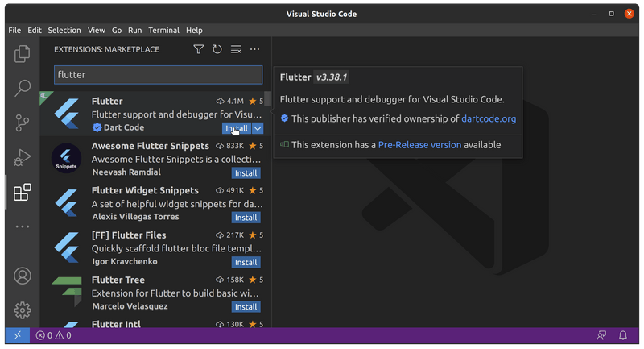Click the extensions search box
The width and height of the screenshot is (644, 349).
(x=158, y=75)
